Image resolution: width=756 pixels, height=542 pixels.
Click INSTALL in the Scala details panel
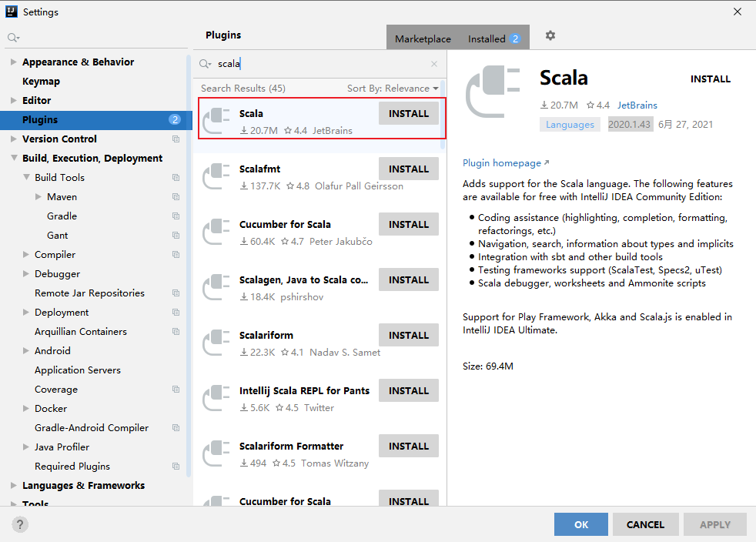coord(711,79)
